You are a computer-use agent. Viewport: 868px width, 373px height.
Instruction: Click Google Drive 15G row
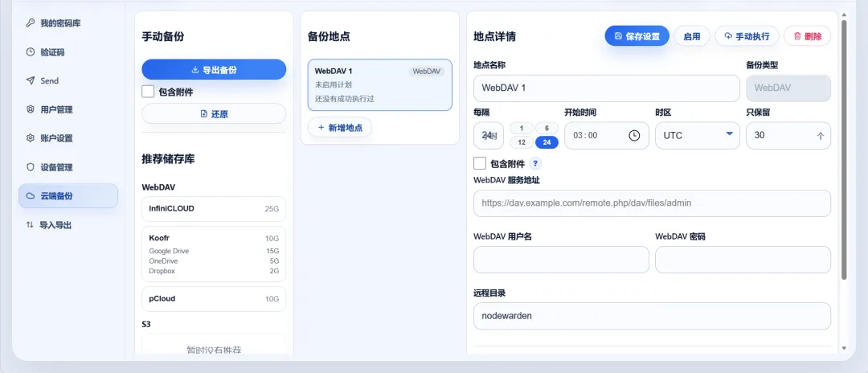(214, 252)
